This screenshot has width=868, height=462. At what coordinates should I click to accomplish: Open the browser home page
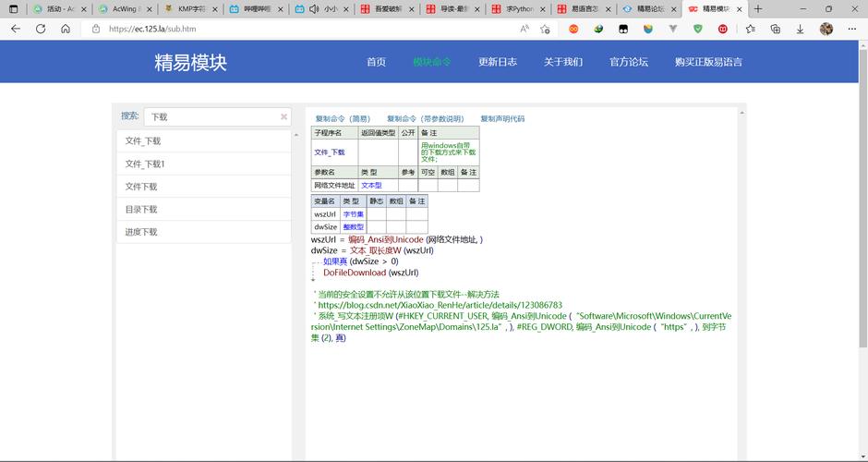coord(66,29)
